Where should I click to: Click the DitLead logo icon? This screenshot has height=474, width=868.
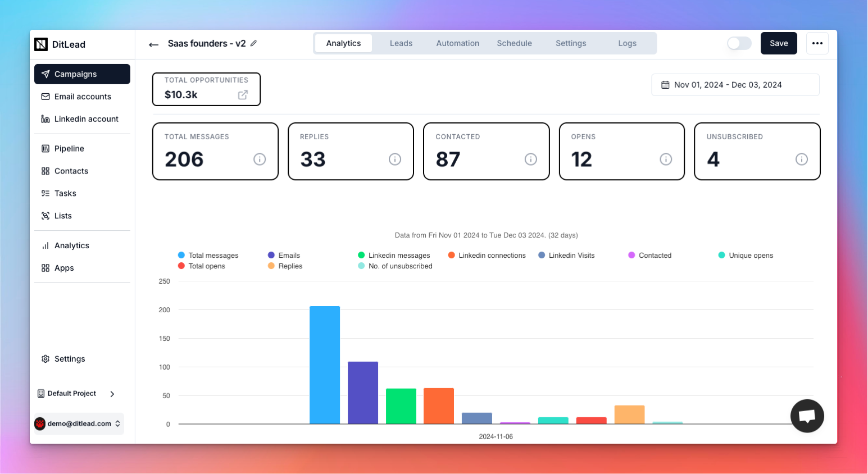41,44
